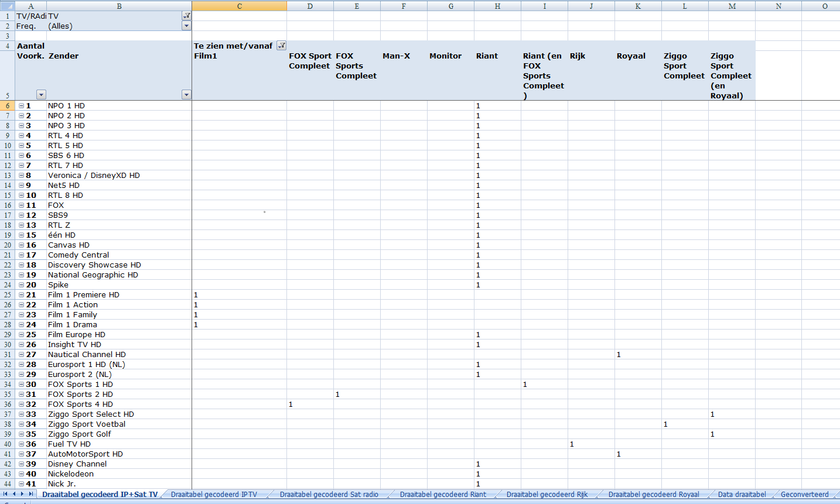Collapse row group 30 FOX Sports 1 HD
The image size is (840, 504).
click(21, 385)
